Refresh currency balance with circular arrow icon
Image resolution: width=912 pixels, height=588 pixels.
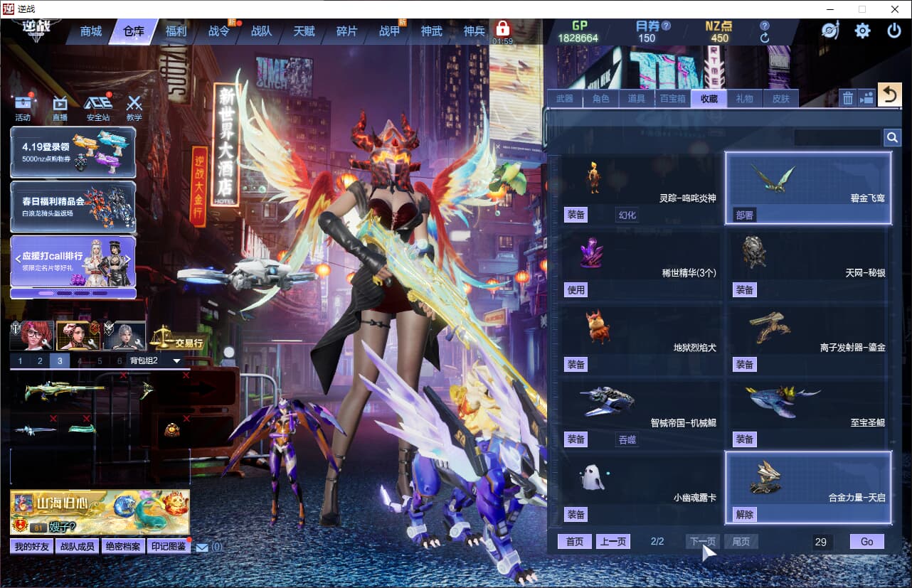765,38
